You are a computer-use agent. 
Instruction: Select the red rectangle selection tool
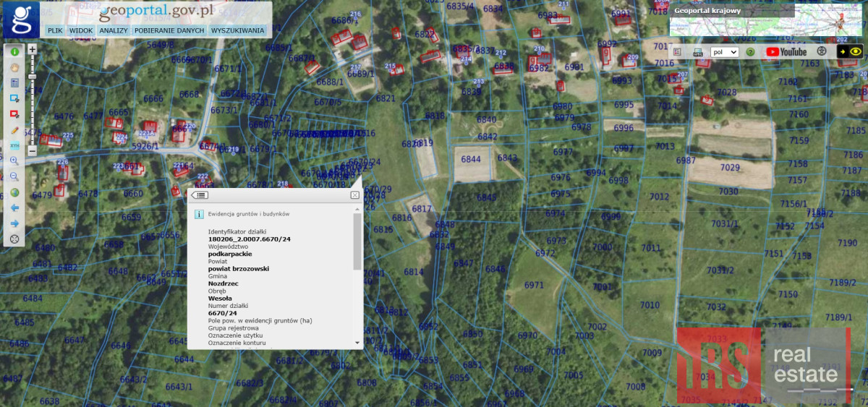pyautogui.click(x=14, y=114)
